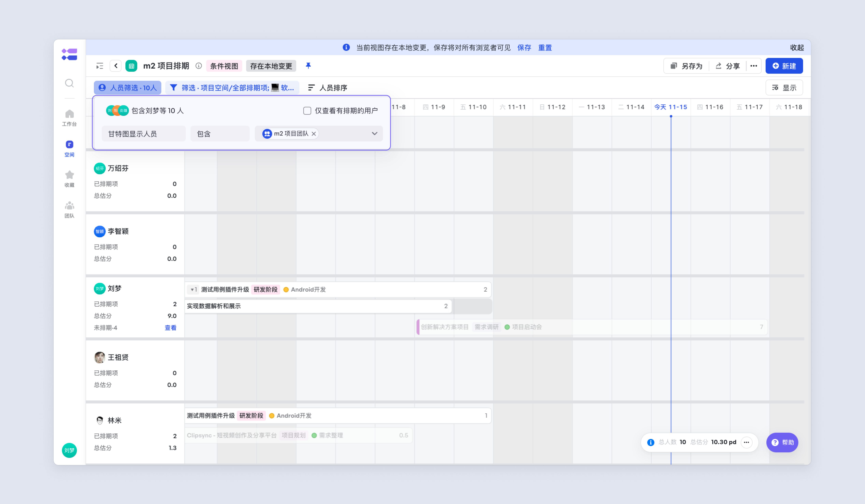Open 人员排序 sorting options
865x504 pixels.
(327, 88)
